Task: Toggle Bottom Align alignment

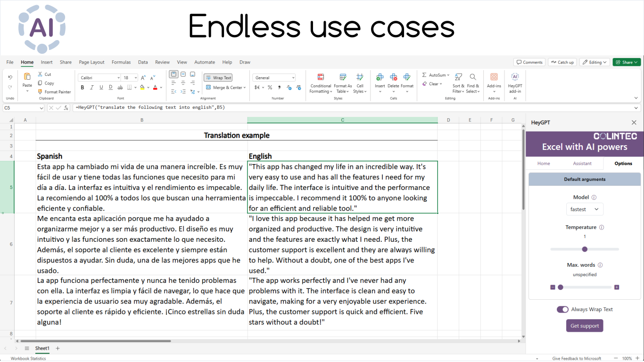Action: pos(192,74)
